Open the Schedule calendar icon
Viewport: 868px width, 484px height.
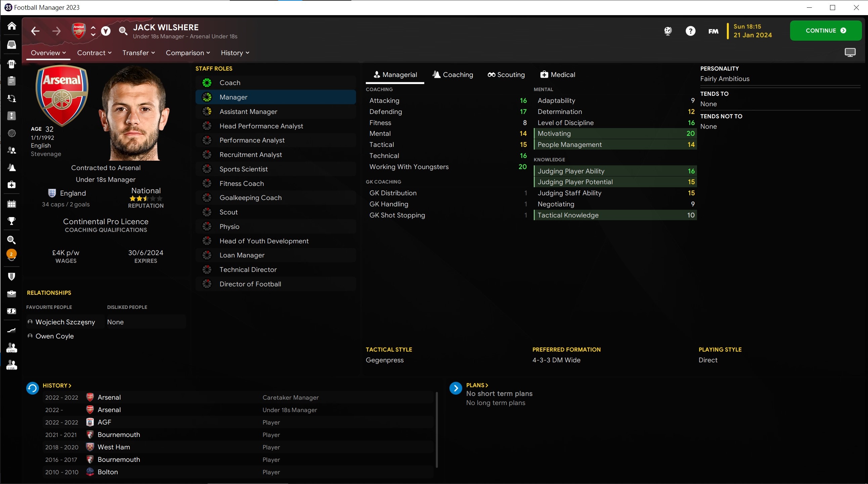12,204
